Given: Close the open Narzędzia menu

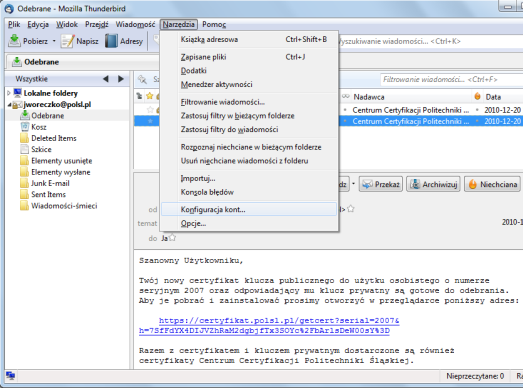Looking at the screenshot, I should coord(178,24).
